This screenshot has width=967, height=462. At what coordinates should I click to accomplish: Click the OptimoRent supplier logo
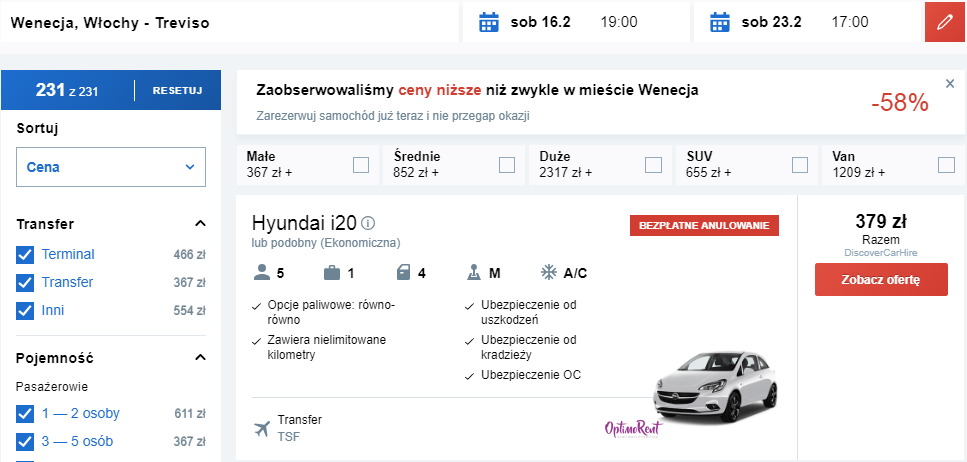click(x=633, y=429)
